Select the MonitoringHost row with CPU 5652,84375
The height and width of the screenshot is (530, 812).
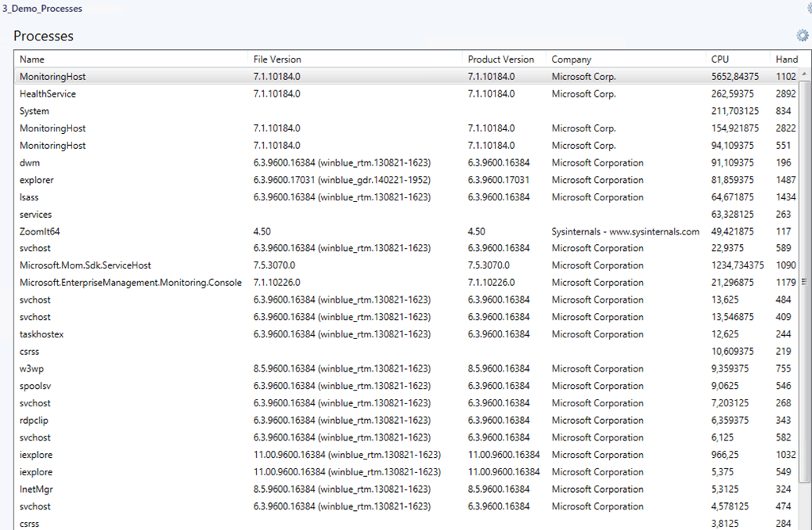pos(407,77)
